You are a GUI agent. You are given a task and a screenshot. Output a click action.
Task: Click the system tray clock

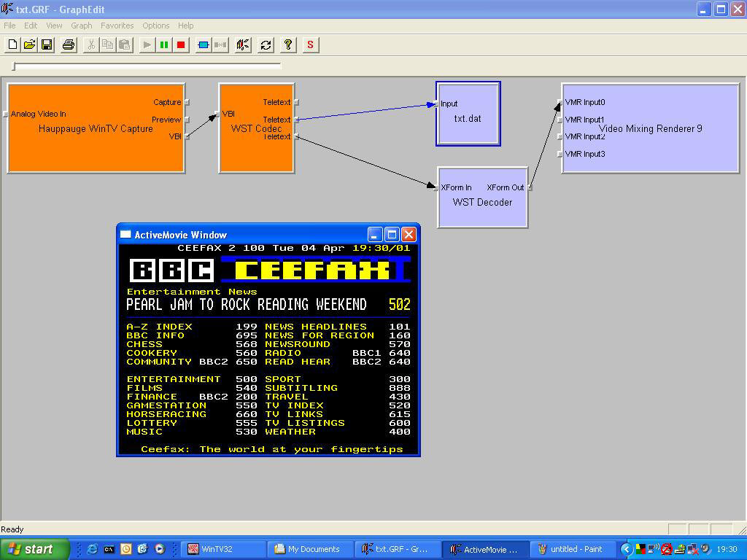tap(727, 549)
